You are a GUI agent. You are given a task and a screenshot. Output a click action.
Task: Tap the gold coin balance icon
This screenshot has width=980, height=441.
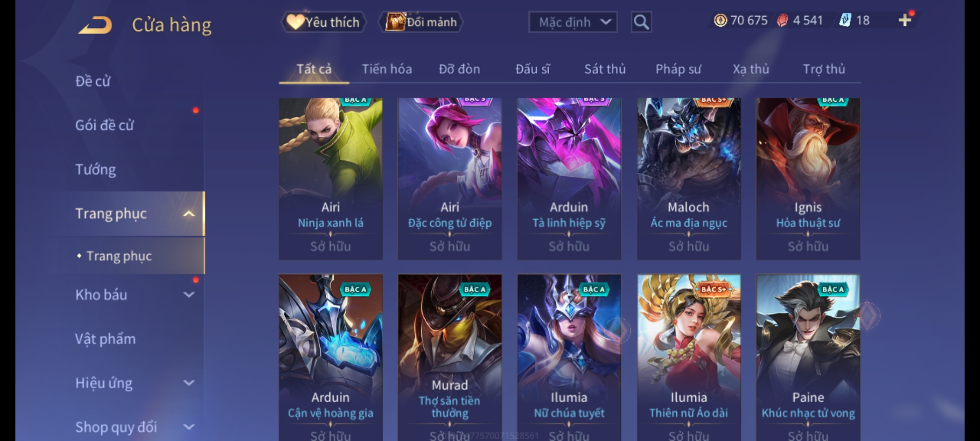click(720, 20)
